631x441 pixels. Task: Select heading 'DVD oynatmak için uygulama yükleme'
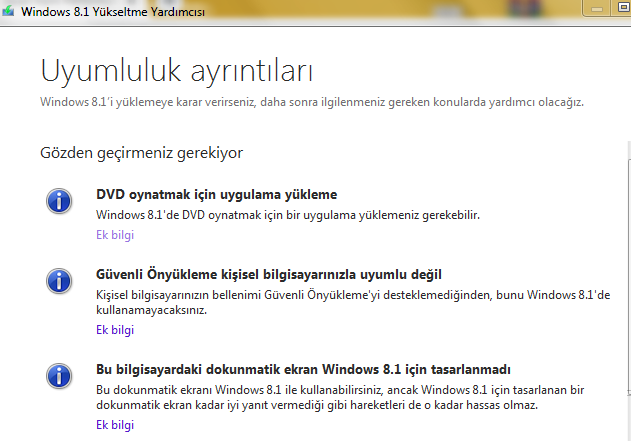point(217,195)
